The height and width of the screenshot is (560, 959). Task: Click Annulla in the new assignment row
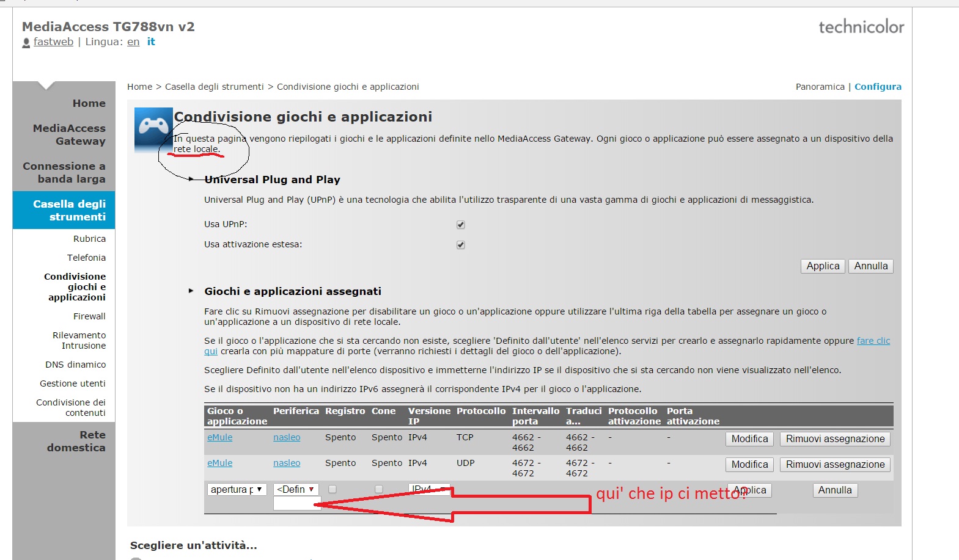(835, 490)
